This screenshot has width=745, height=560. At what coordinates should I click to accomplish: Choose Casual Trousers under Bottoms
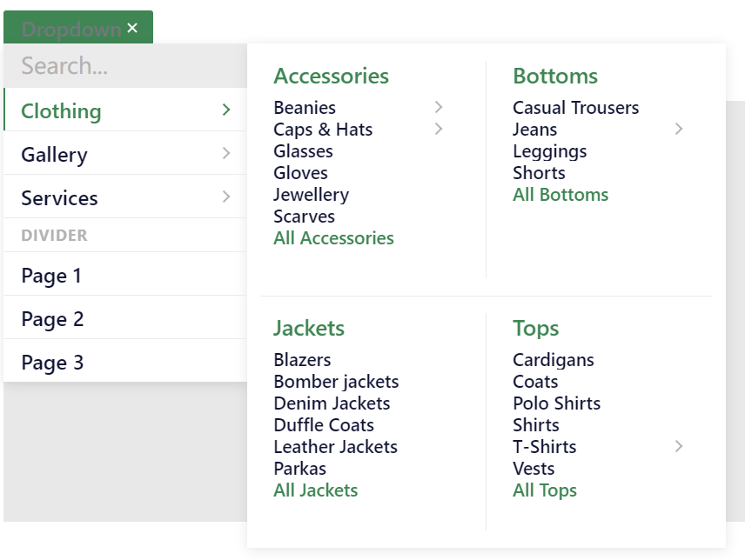(x=576, y=108)
